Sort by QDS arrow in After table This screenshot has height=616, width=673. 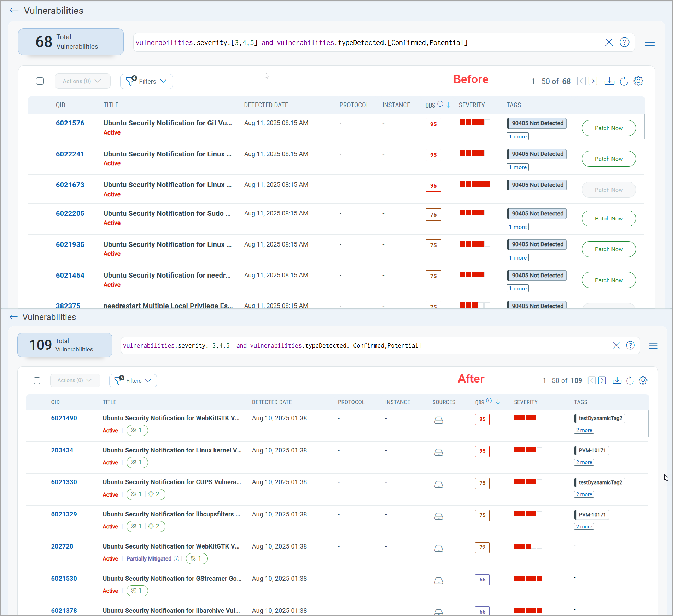[x=498, y=402]
